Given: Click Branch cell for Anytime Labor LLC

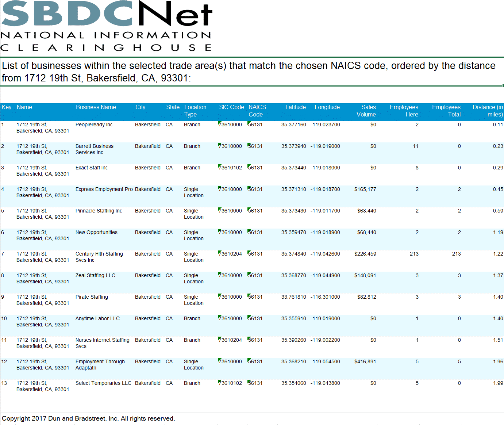Looking at the screenshot, I should pyautogui.click(x=192, y=319).
